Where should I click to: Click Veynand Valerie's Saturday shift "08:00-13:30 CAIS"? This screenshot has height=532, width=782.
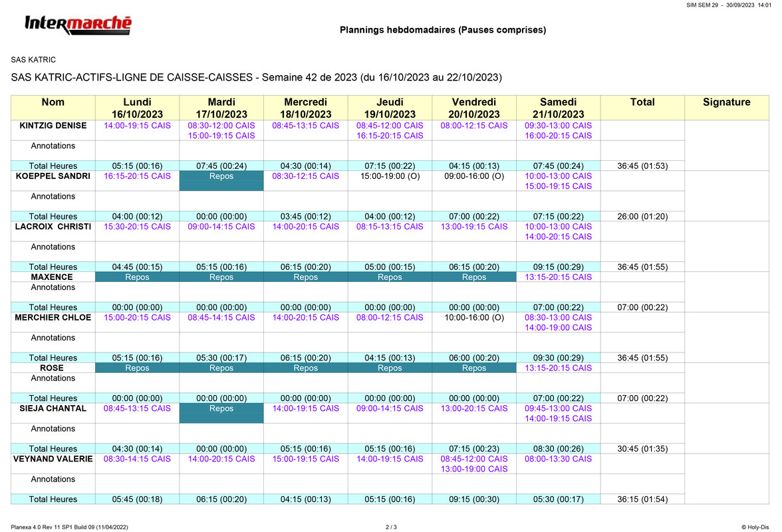(559, 459)
